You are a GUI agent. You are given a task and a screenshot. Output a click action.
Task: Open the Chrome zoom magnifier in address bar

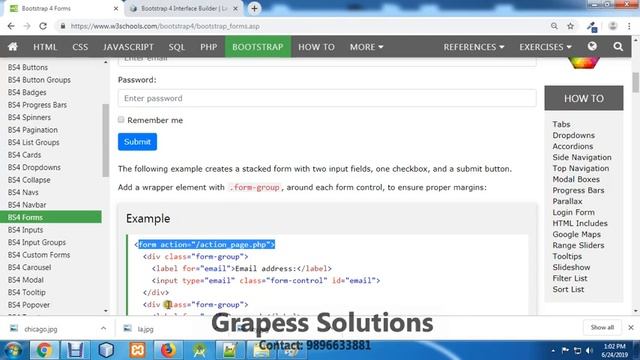click(x=554, y=26)
